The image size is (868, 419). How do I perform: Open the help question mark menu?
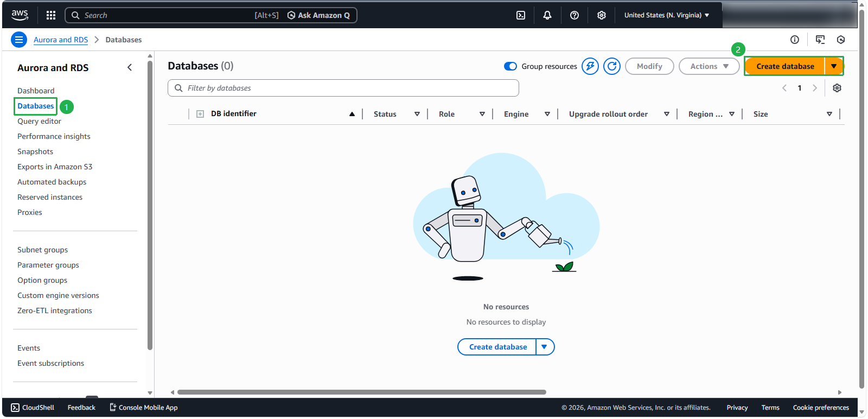pyautogui.click(x=575, y=15)
